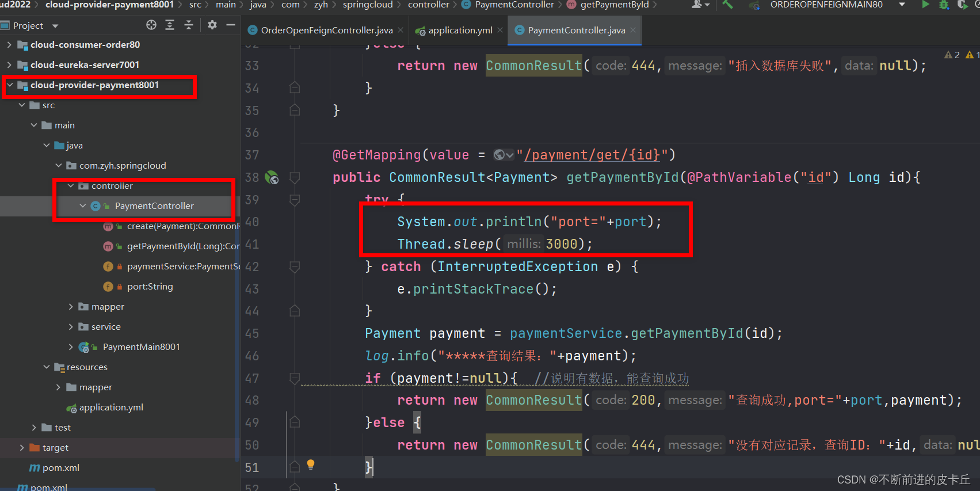Collapse the fold marker on line 38

tap(295, 177)
